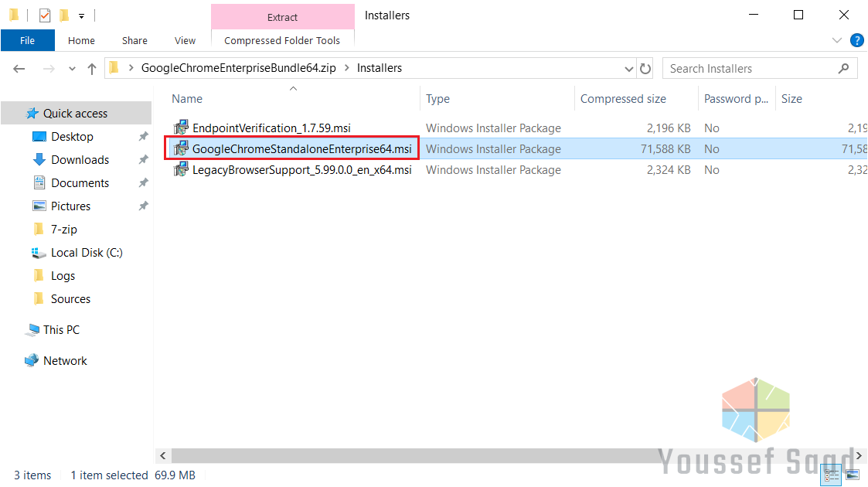Select Quick access in navigation pane
The height and width of the screenshot is (487, 868).
click(75, 114)
